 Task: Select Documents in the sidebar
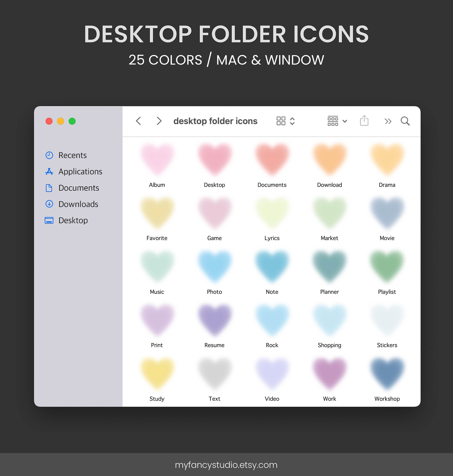click(79, 188)
